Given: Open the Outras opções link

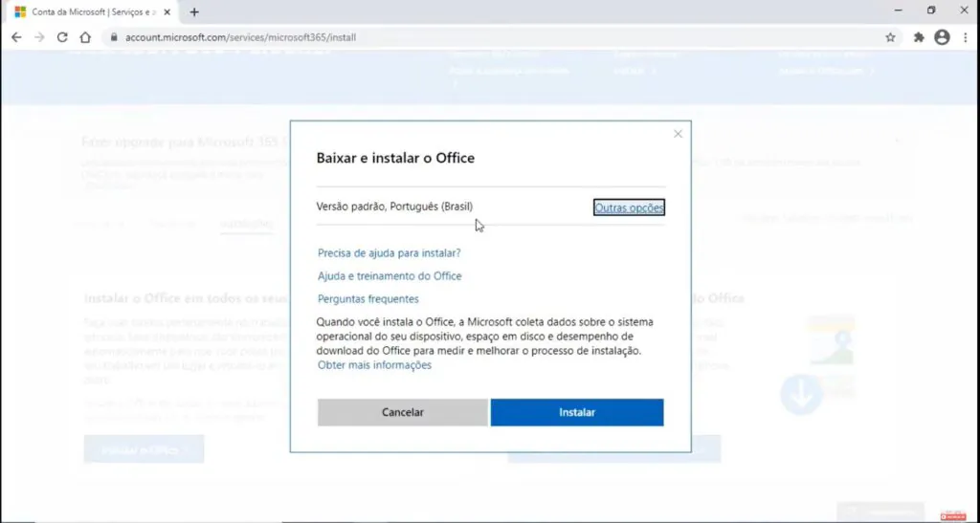Looking at the screenshot, I should 629,207.
